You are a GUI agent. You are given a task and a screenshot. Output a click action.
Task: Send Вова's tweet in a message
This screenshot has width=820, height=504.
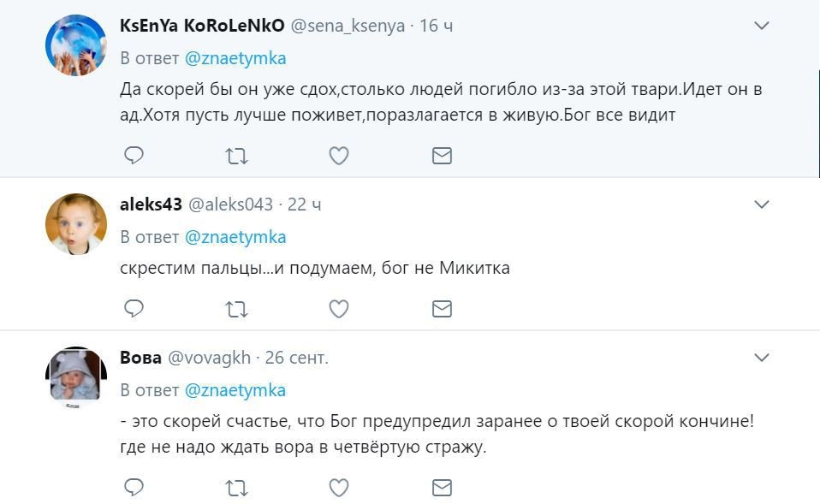click(x=442, y=488)
